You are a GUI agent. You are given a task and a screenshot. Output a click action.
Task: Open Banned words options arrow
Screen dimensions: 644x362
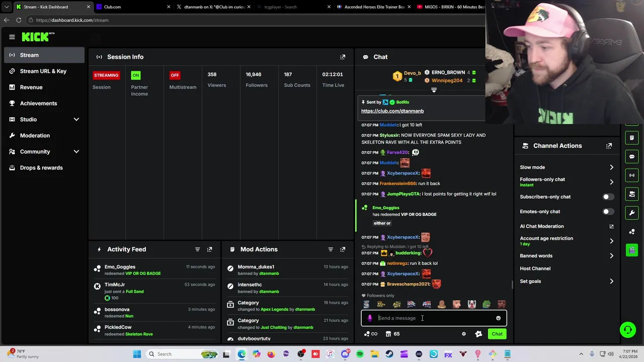[x=611, y=256]
